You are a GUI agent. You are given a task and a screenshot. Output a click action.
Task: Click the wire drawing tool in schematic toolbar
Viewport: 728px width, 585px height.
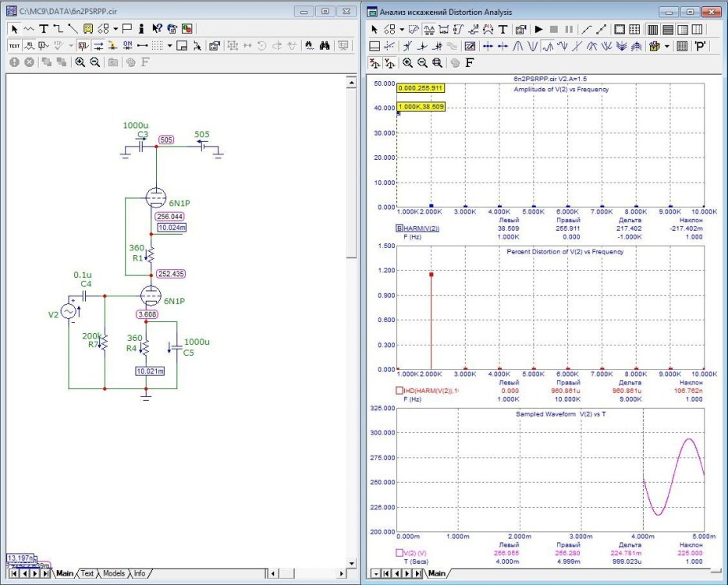pos(59,28)
